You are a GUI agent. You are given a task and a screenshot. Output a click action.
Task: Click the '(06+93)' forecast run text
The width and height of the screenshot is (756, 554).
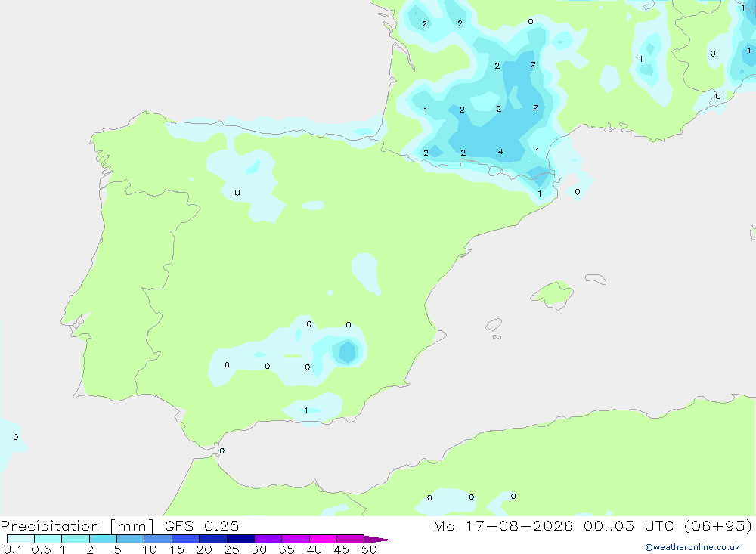718,526
